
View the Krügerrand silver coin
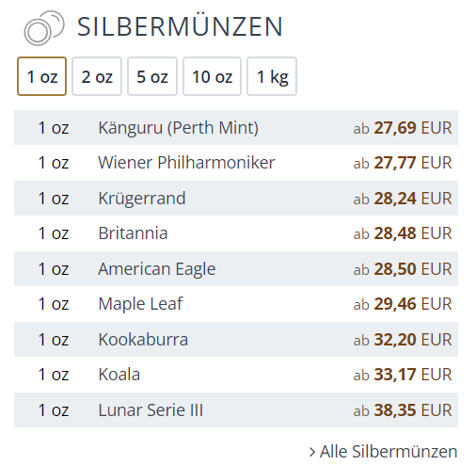[x=236, y=199]
